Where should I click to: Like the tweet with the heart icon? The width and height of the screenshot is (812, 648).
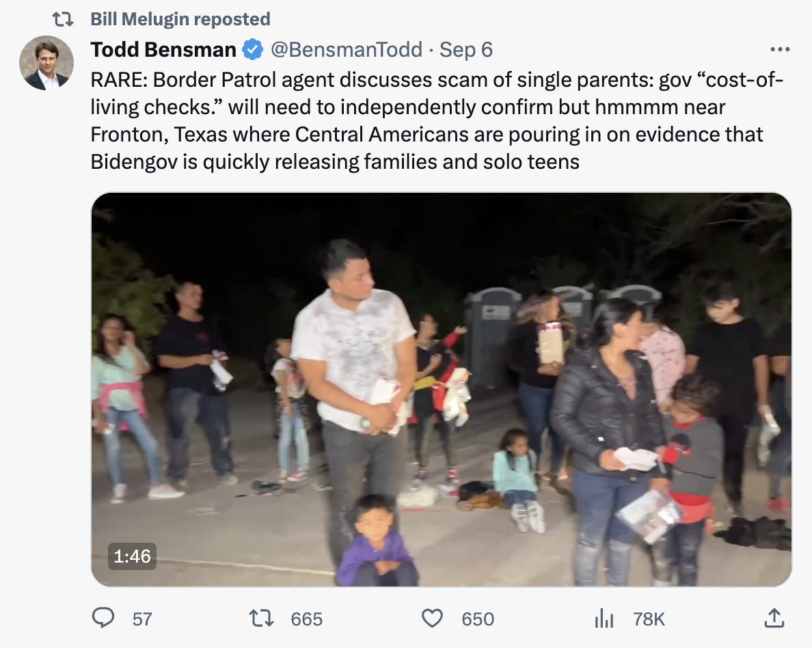pyautogui.click(x=432, y=619)
